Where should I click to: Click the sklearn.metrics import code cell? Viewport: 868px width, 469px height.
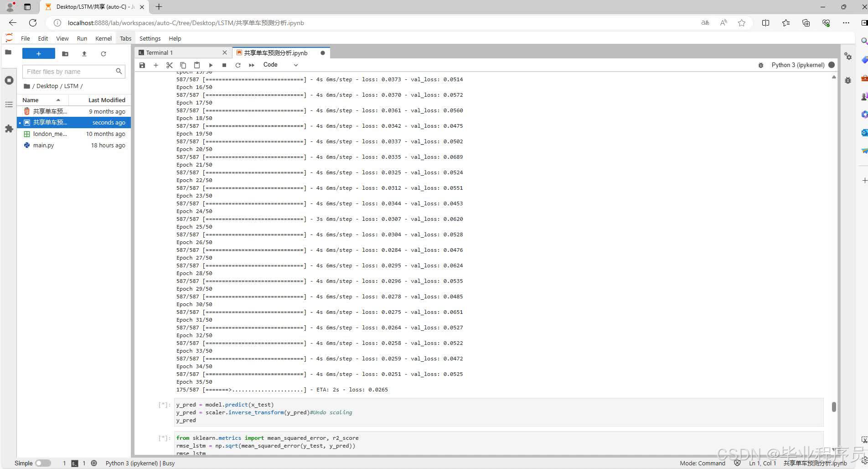(499, 443)
